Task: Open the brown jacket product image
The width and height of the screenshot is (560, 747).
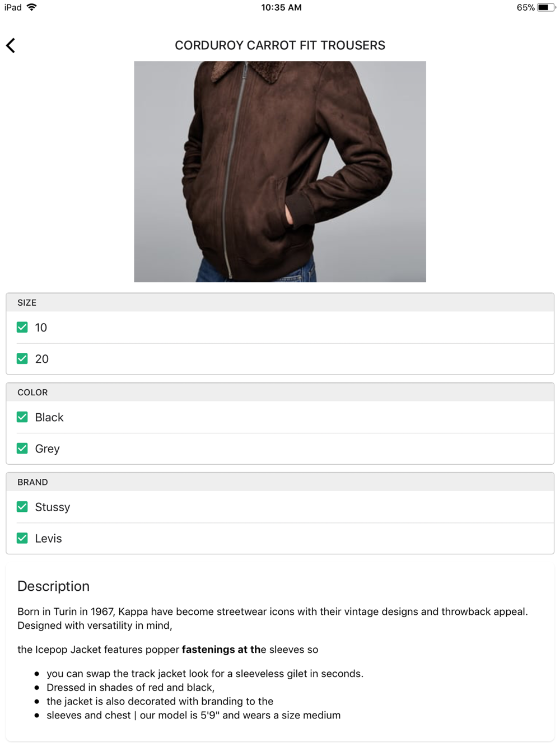Action: coord(280,171)
